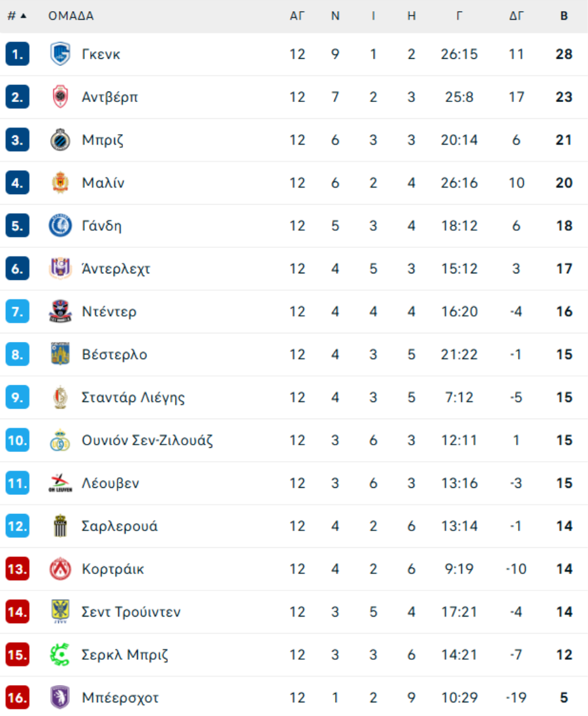The image size is (588, 716).
Task: Click the Αντβέρπ club logo
Action: pos(59,97)
